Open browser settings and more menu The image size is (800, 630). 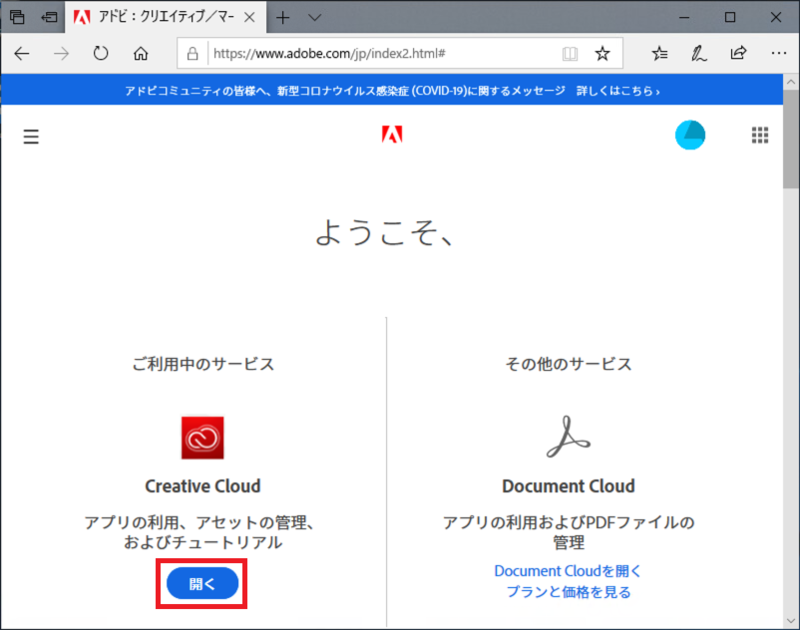[777, 54]
